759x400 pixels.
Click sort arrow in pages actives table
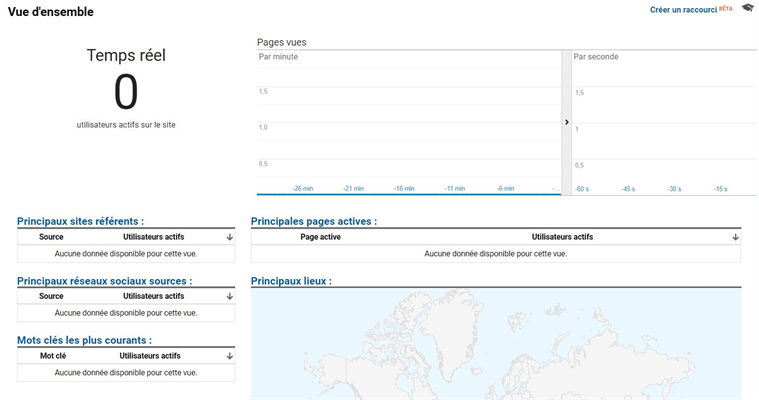point(735,237)
